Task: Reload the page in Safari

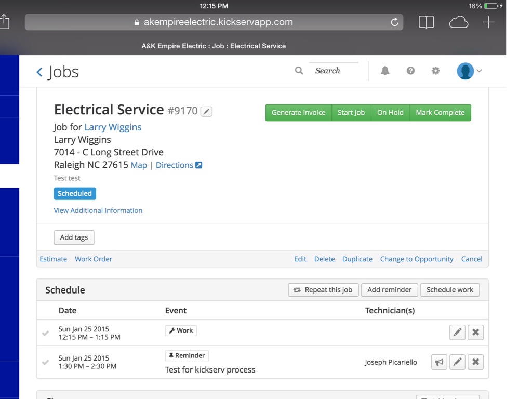Action: [394, 22]
